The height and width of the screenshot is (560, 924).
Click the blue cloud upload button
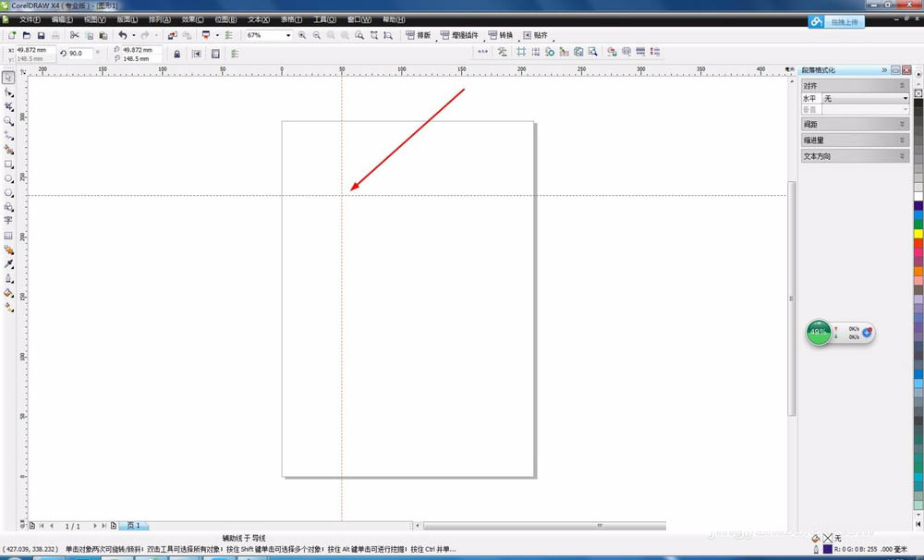pos(836,22)
